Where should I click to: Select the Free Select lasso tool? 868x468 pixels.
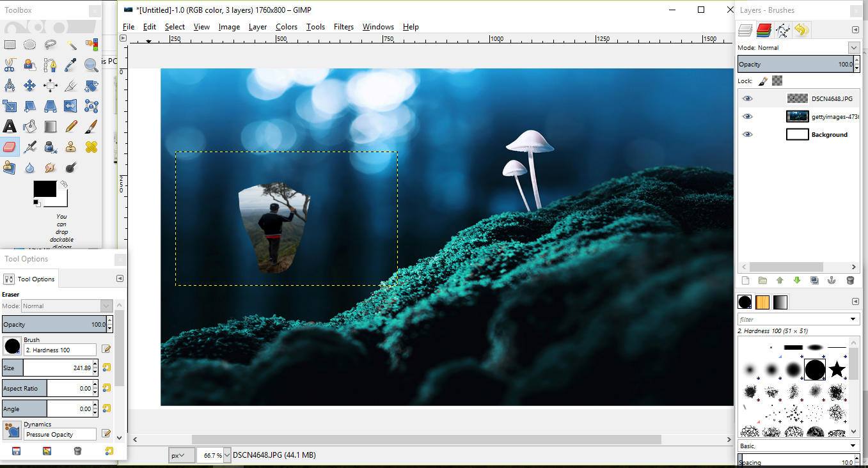point(51,45)
